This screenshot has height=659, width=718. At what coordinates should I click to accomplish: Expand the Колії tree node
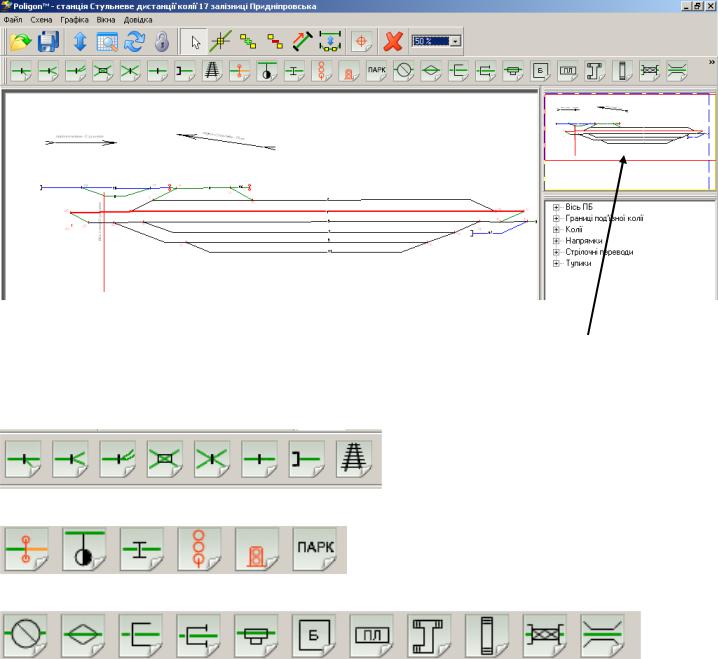coord(555,229)
